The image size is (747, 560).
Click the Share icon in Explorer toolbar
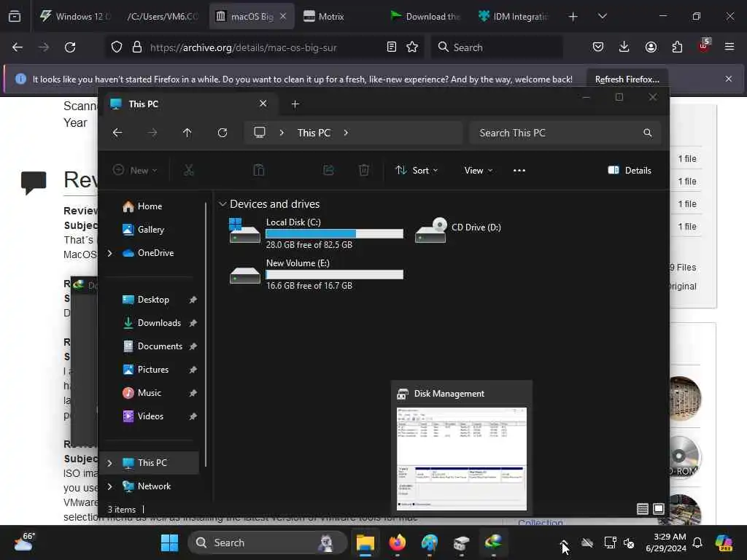click(x=328, y=170)
